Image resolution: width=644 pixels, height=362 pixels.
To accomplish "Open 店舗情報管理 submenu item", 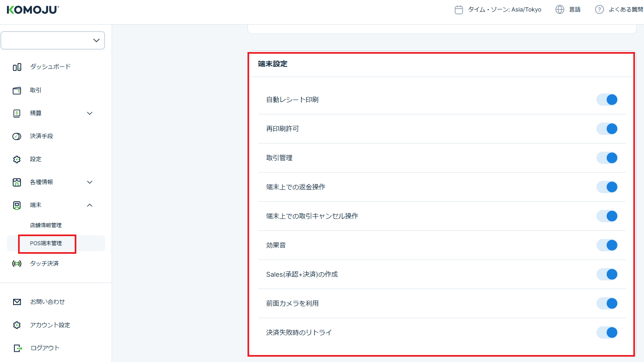I will (x=46, y=225).
